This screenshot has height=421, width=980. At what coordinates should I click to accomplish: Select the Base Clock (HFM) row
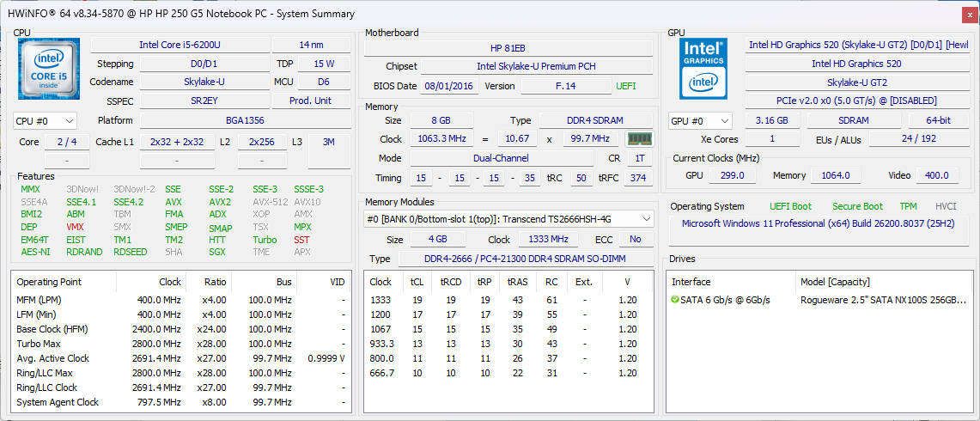click(x=181, y=329)
